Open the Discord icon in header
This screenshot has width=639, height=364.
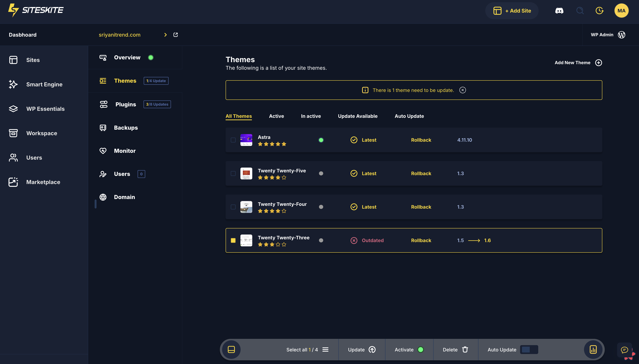coord(559,11)
